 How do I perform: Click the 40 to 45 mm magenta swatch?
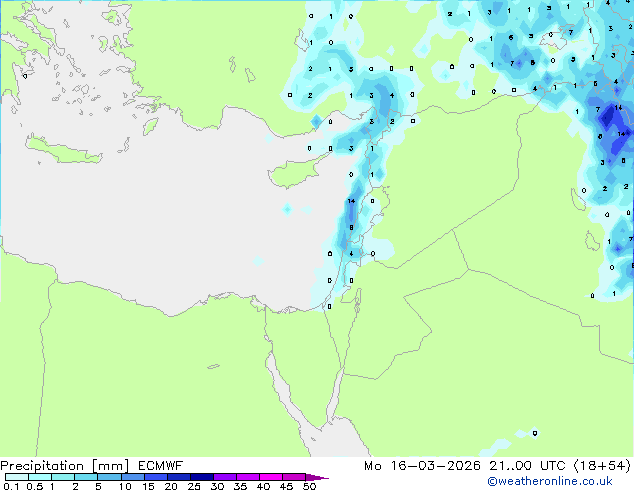tap(271, 477)
